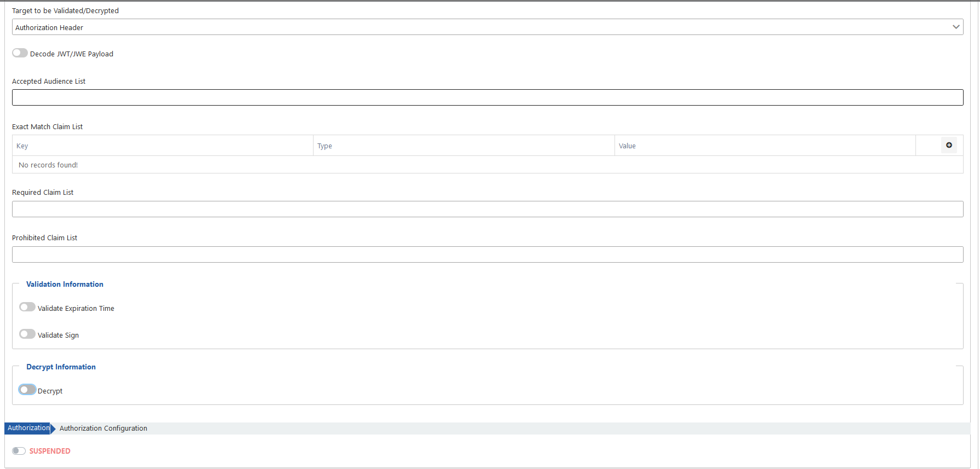Open the Target to be Validated/Decrypted dropdown
This screenshot has width=980, height=469.
(x=488, y=27)
